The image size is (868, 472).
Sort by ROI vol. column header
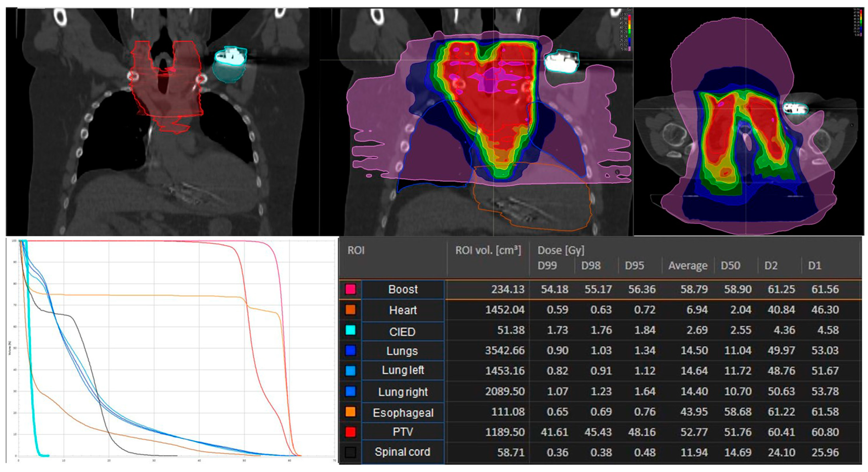pos(488,251)
